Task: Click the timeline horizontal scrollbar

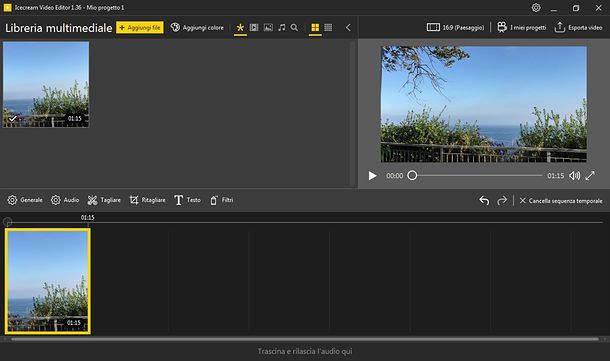Action: pos(305,339)
